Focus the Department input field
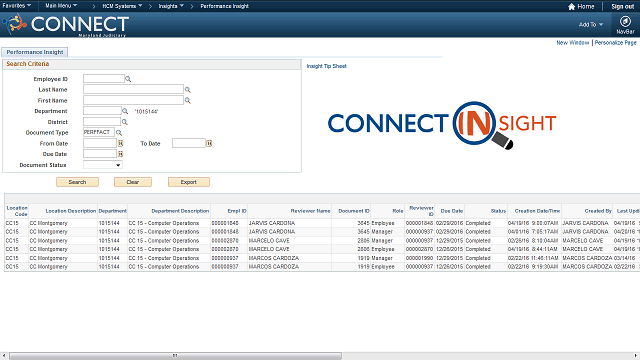The image size is (640, 360). [x=102, y=111]
